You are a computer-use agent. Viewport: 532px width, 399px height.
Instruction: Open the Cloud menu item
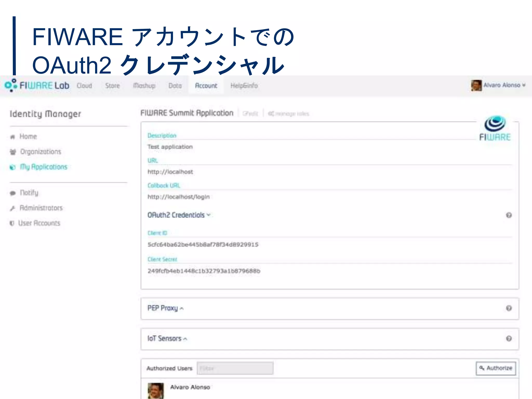pos(84,85)
